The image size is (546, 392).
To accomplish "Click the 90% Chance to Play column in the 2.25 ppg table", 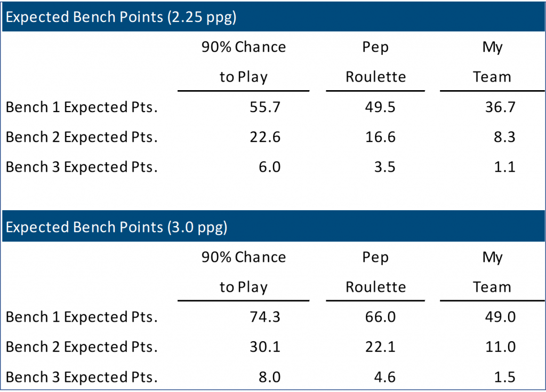I will point(243,62).
